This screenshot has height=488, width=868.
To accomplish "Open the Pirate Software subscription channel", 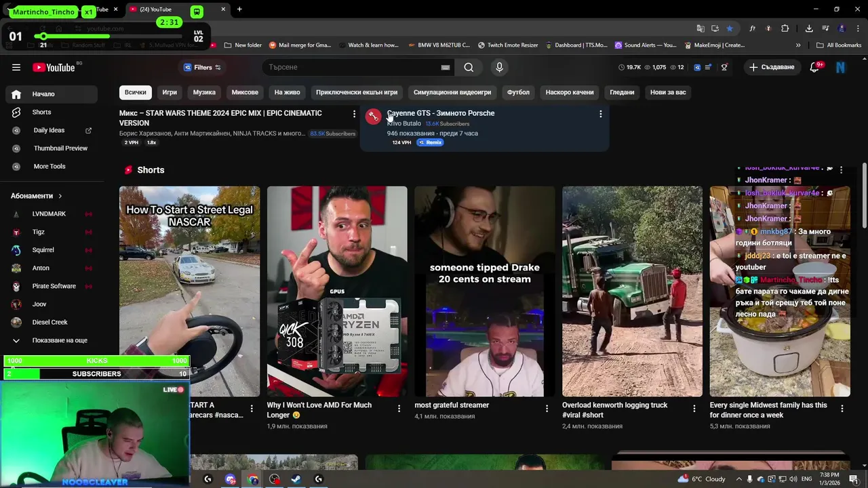I will pos(52,286).
